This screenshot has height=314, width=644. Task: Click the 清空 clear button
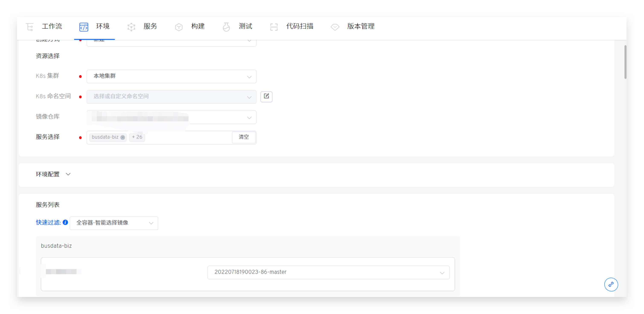(244, 137)
